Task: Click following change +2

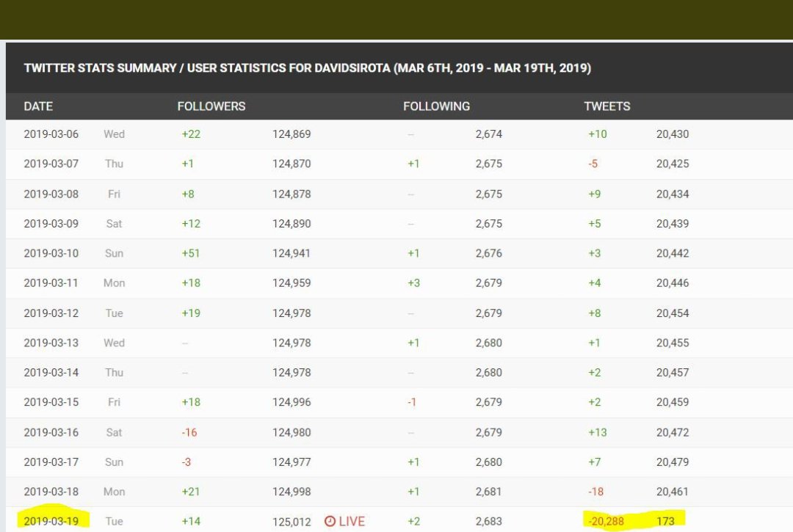Action: click(413, 521)
